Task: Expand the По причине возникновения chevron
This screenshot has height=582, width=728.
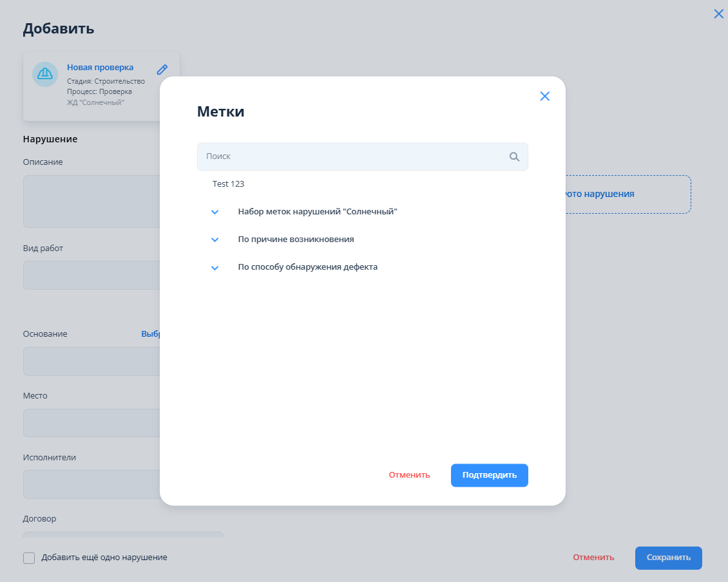Action: 215,239
